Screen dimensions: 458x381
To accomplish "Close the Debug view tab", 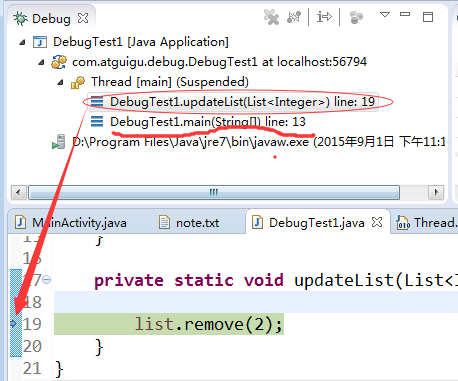I will point(83,18).
